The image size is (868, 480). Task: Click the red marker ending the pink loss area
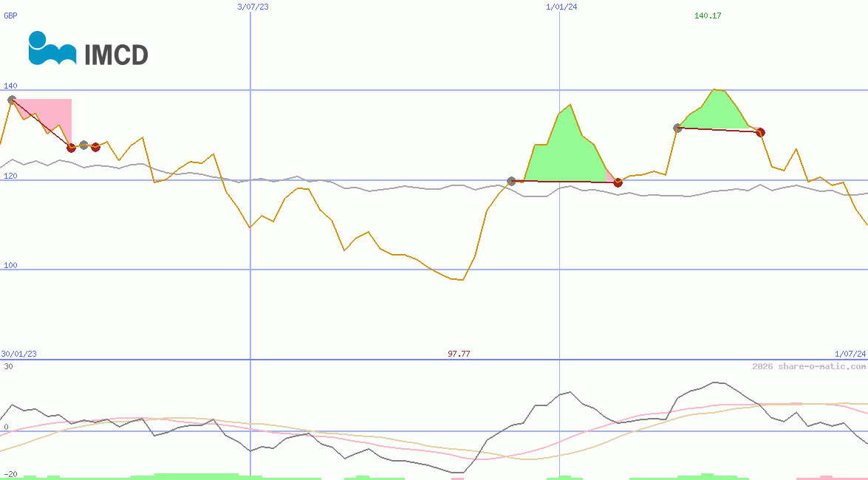[x=72, y=147]
